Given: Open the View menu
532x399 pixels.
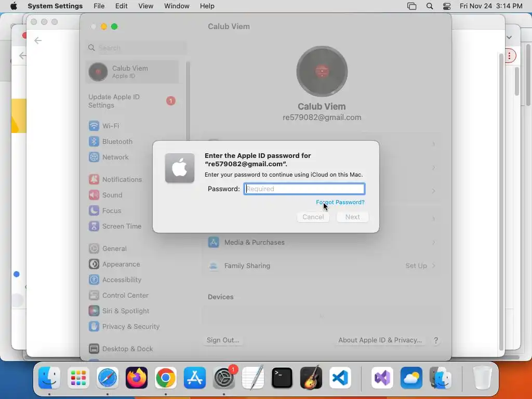Looking at the screenshot, I should (x=146, y=6).
